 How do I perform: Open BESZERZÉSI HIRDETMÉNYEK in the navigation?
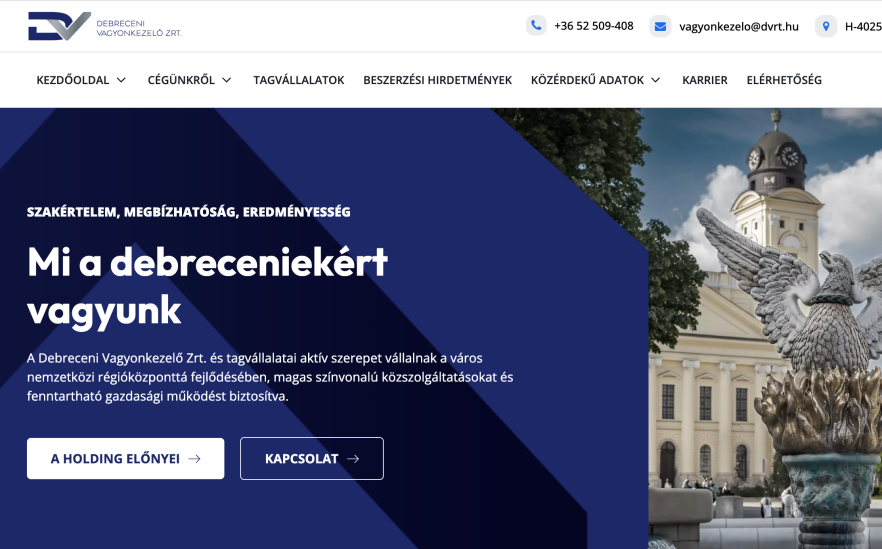click(438, 80)
